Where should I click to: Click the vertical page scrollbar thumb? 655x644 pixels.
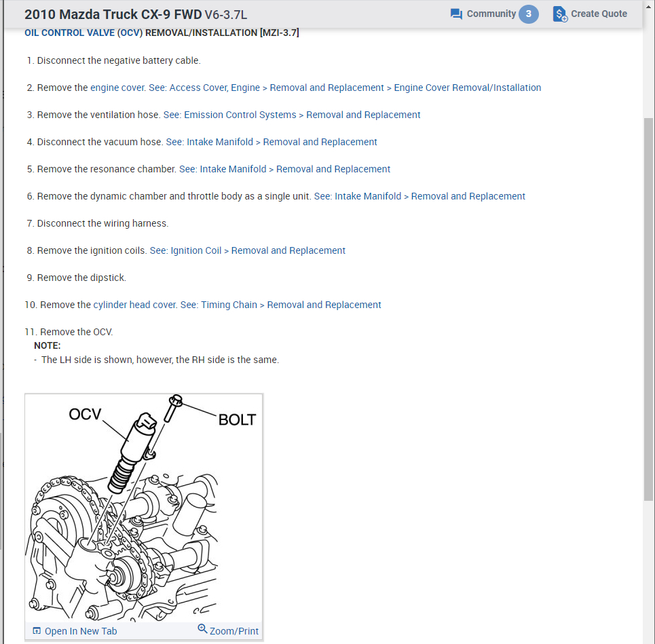648,309
